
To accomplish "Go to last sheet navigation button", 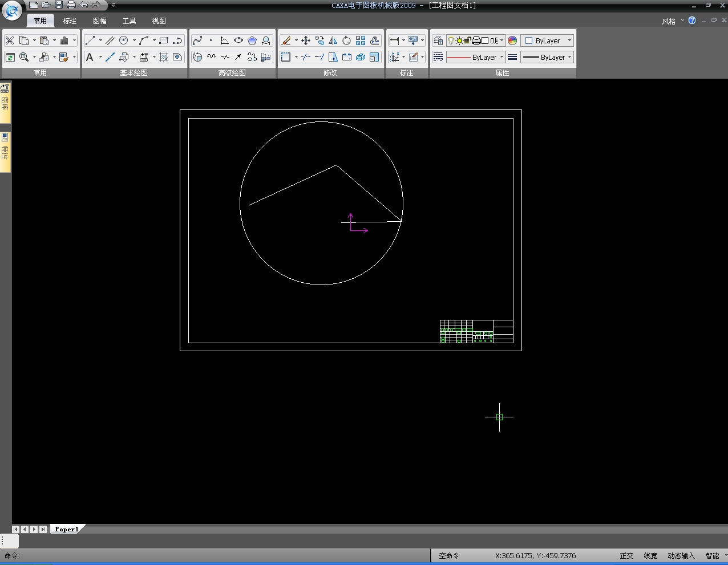I will (43, 529).
